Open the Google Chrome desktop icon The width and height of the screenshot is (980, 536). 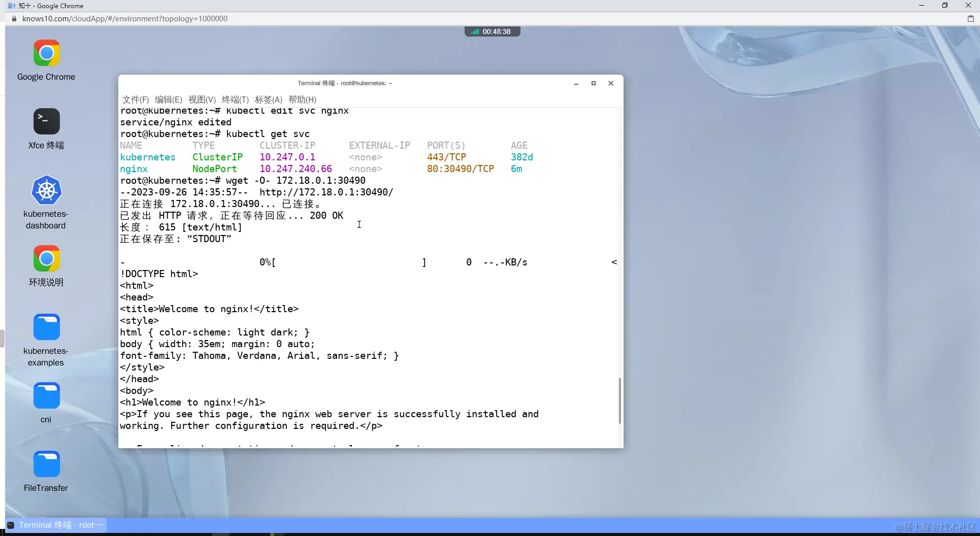tap(46, 53)
